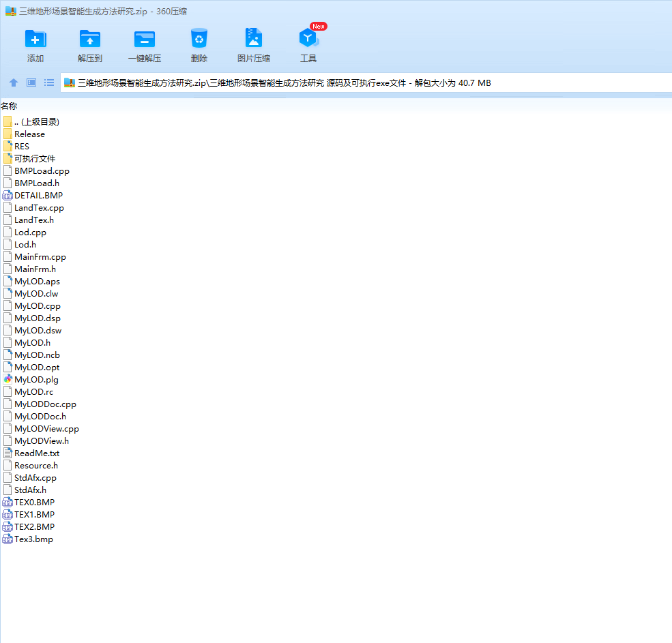Select the .. (上级目录) parent folder row

(31, 121)
